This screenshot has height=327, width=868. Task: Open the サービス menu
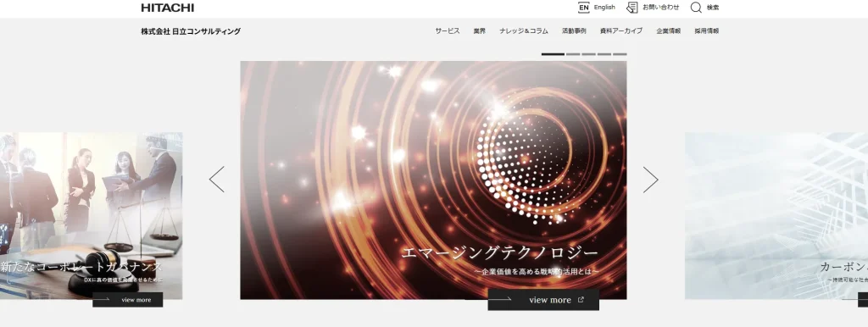click(448, 31)
